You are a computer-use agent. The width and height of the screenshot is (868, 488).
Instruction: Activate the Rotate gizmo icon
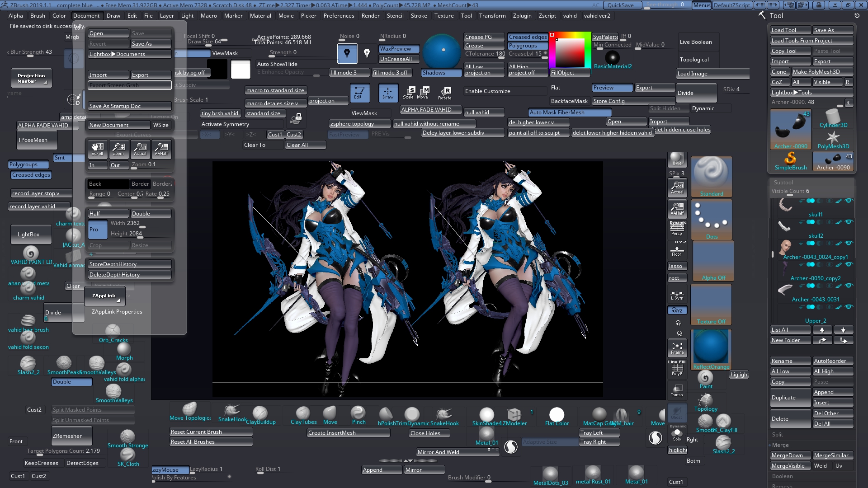pyautogui.click(x=445, y=93)
